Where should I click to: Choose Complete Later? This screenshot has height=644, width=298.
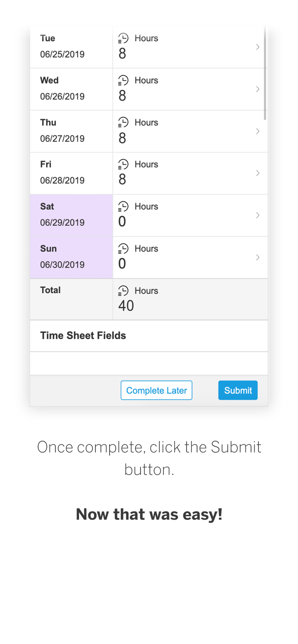click(157, 390)
